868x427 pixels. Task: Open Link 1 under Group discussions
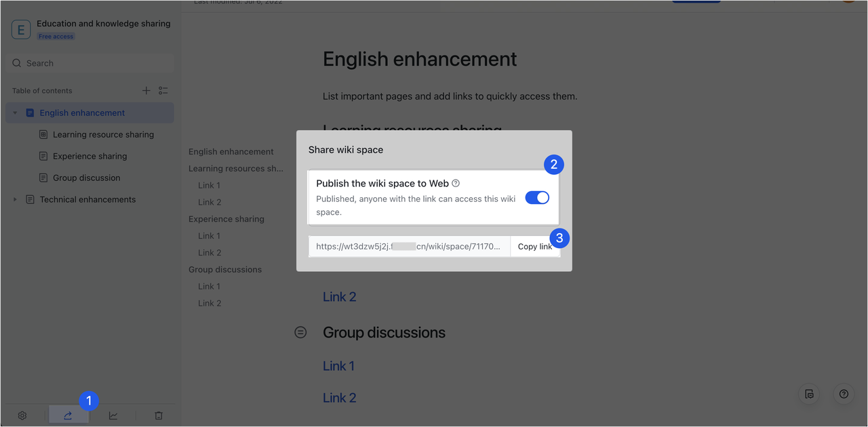tap(338, 365)
